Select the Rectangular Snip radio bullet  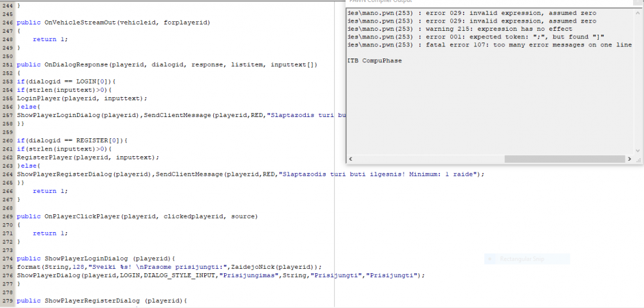[x=489, y=258]
